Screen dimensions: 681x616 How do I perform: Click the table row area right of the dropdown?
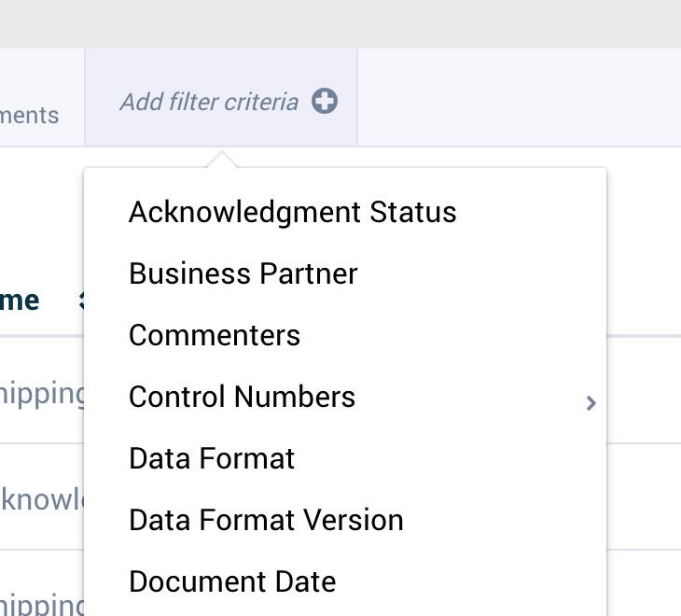pyautogui.click(x=644, y=391)
